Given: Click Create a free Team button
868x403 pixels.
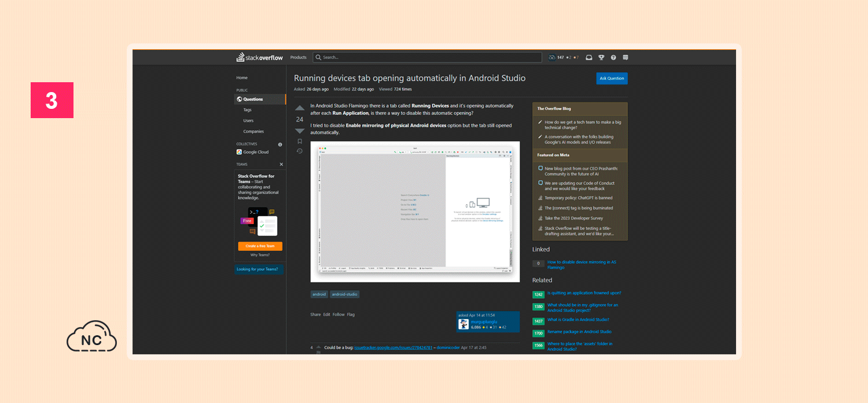Looking at the screenshot, I should coord(260,246).
